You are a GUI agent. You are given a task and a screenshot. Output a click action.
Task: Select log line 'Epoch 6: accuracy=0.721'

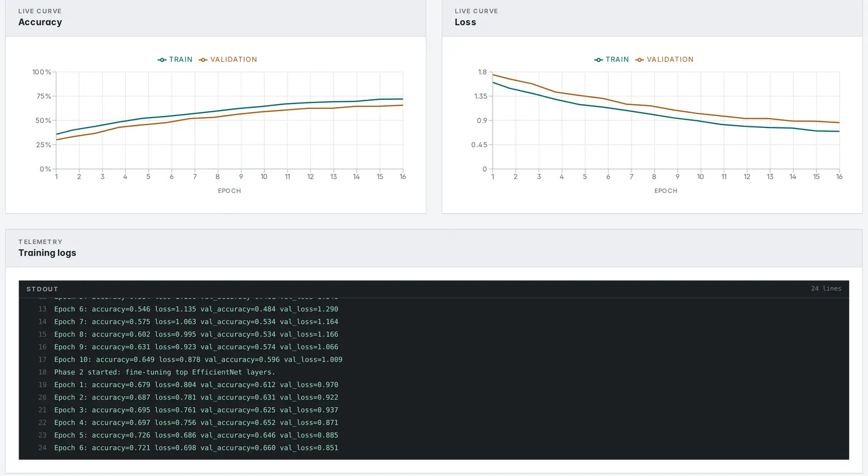click(196, 448)
